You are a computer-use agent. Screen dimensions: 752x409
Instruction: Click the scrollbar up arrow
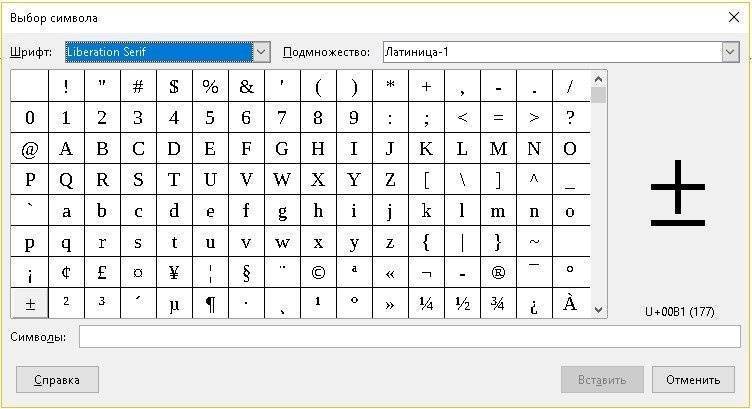[598, 79]
